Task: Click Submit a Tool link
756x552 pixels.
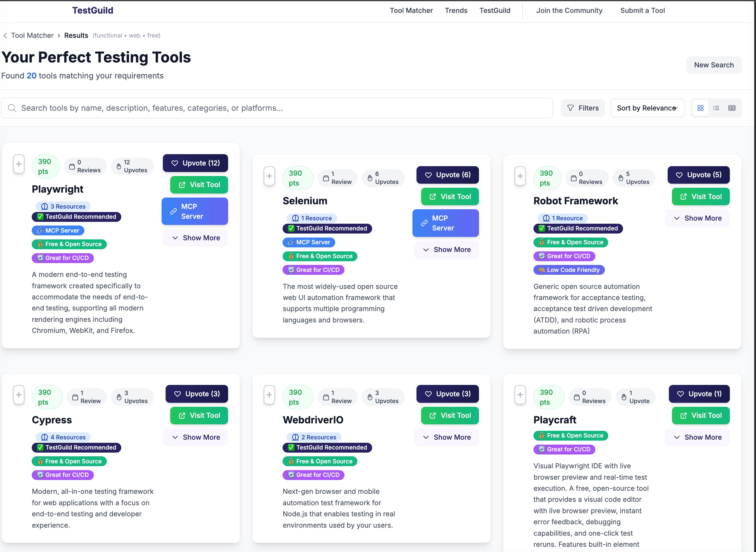Action: (x=642, y=10)
